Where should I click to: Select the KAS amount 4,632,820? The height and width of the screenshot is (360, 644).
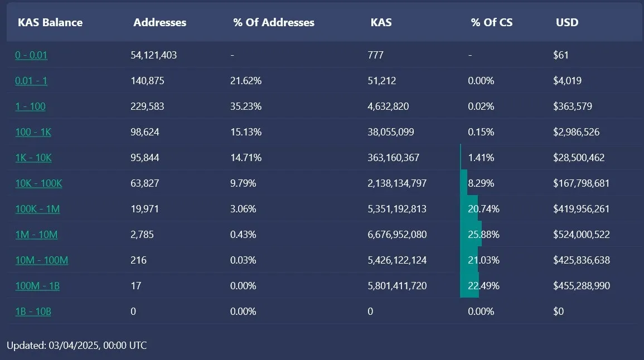pos(388,106)
